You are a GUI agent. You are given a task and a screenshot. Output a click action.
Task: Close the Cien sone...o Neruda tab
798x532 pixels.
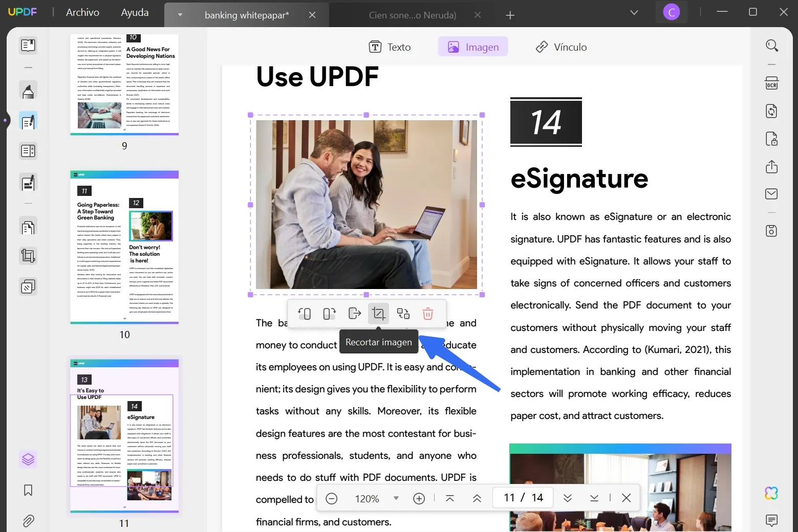click(x=478, y=15)
